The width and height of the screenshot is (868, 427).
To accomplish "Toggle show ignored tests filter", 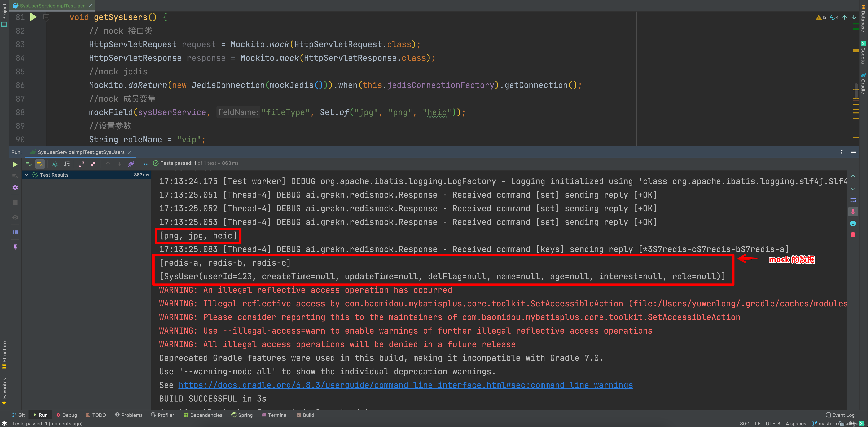I will coord(40,164).
